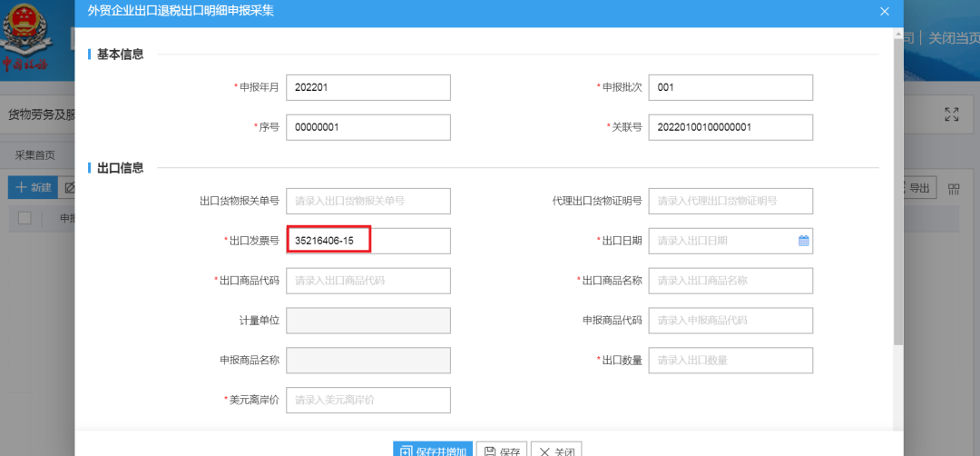Switch to the 采集首页 tab
This screenshot has height=456, width=980.
tap(35, 155)
